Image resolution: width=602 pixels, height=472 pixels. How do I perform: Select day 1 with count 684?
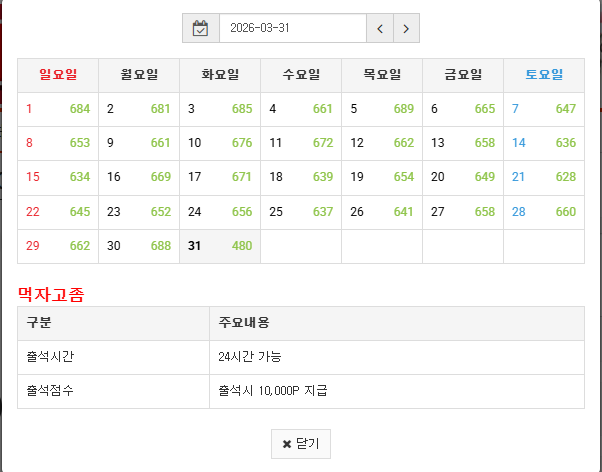coord(57,109)
